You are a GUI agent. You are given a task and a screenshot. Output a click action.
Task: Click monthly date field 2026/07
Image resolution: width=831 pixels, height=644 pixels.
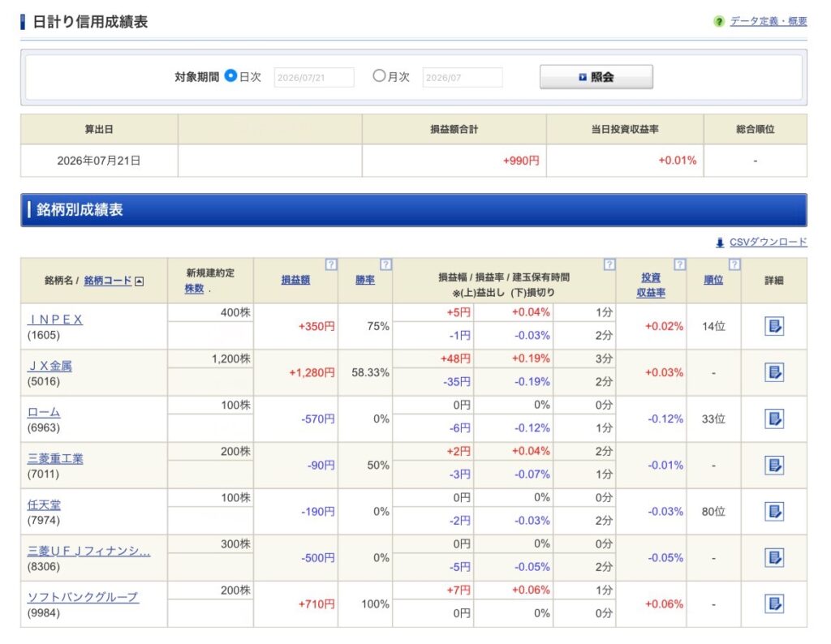coord(462,77)
